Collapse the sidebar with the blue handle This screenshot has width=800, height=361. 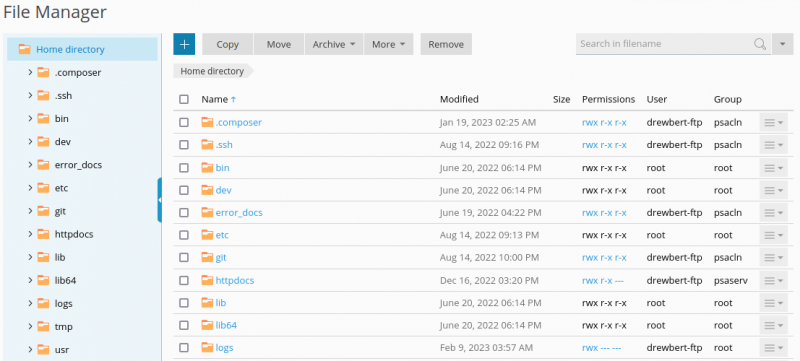160,200
